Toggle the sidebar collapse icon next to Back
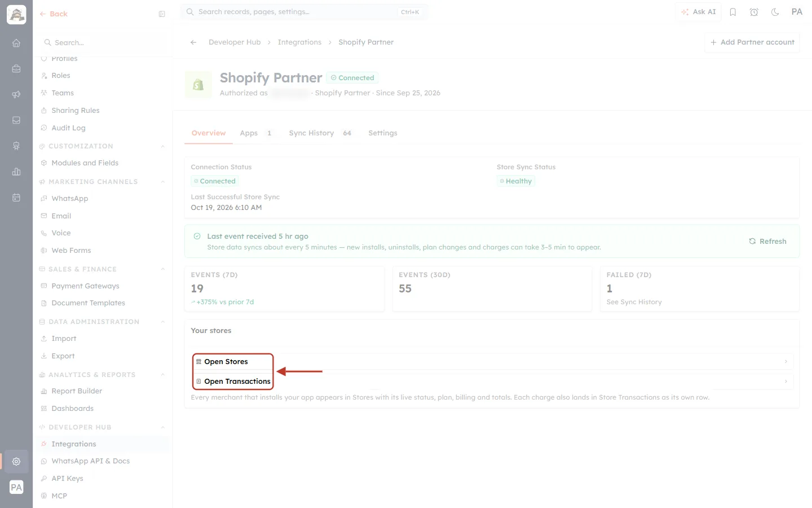Screen dimensions: 812x508 [x=162, y=14]
